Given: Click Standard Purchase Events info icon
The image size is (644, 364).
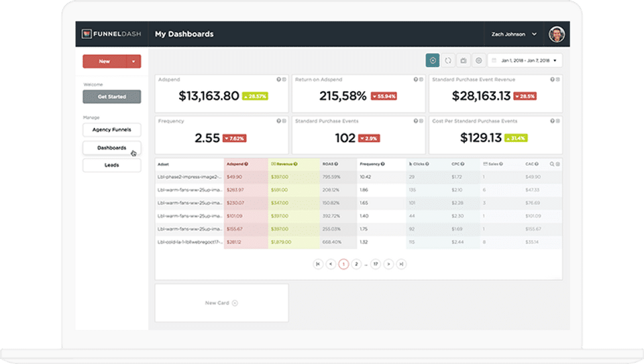Looking at the screenshot, I should 416,121.
